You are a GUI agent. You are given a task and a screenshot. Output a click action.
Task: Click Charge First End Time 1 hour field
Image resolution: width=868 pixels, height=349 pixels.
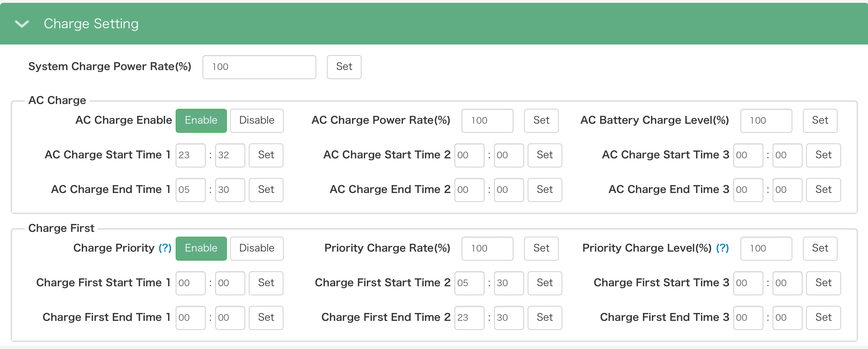tap(190, 318)
